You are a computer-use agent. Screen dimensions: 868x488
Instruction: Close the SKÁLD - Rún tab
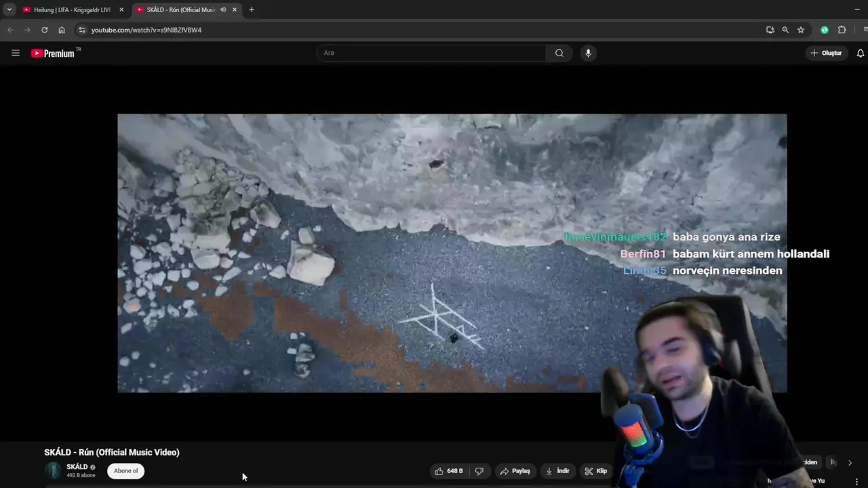pos(235,9)
